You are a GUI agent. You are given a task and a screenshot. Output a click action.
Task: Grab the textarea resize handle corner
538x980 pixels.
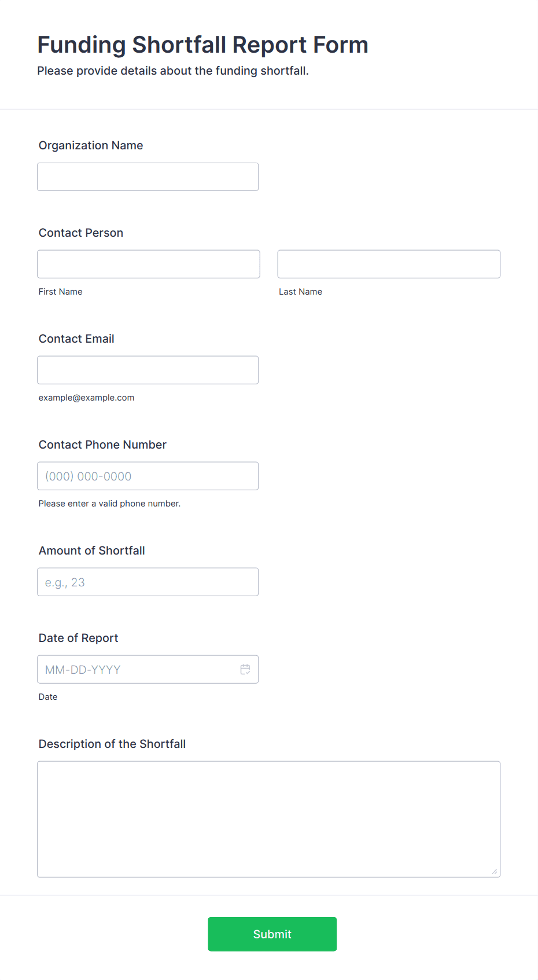(495, 871)
